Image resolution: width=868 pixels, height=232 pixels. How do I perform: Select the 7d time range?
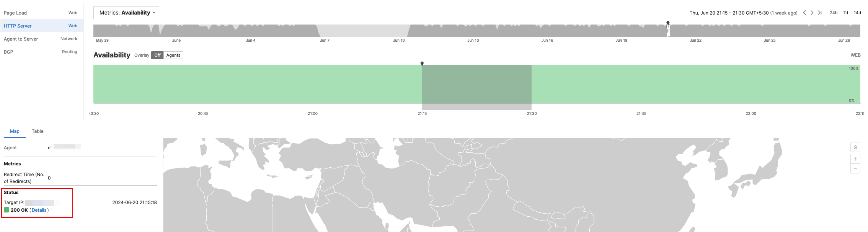(845, 12)
